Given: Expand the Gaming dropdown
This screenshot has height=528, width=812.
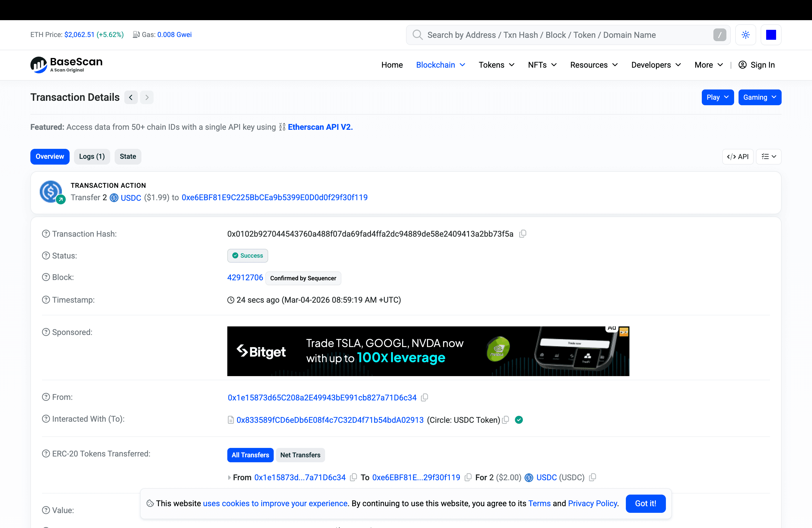Looking at the screenshot, I should coord(760,97).
